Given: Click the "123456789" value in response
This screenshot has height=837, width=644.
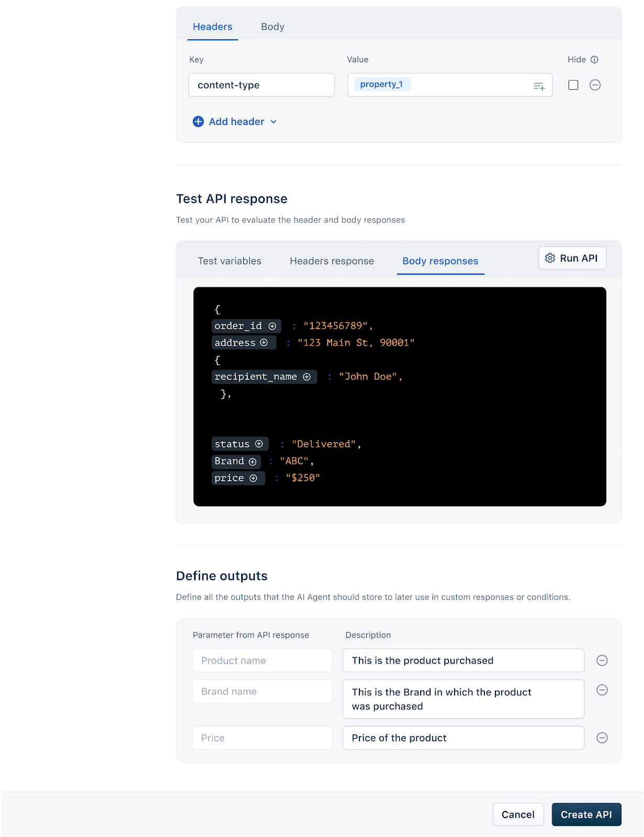Looking at the screenshot, I should (335, 326).
